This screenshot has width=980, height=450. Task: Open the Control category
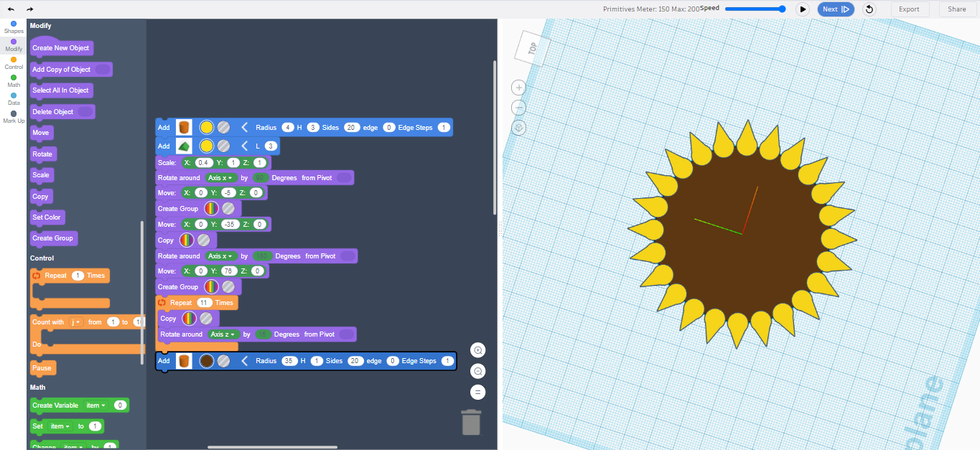tap(14, 63)
